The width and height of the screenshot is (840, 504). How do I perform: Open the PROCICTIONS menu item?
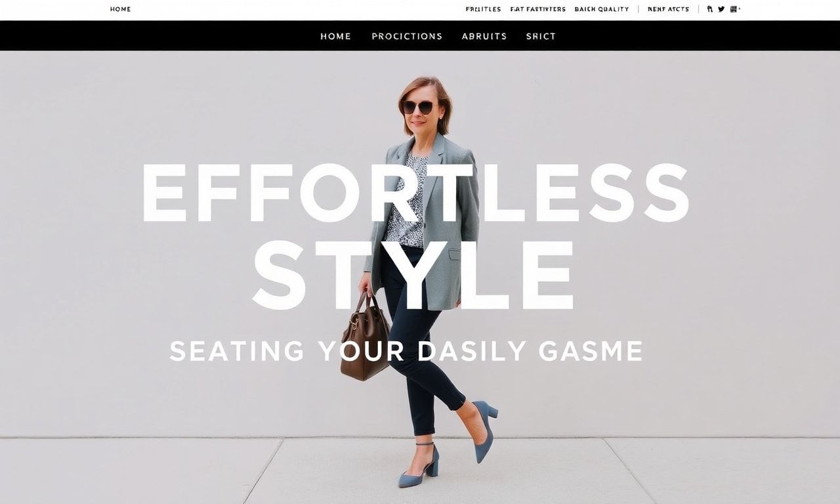tap(407, 36)
